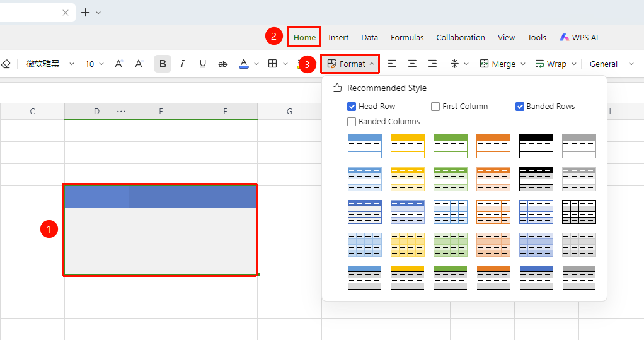This screenshot has width=644, height=340.
Task: Open the Collaboration tab
Action: click(x=461, y=37)
